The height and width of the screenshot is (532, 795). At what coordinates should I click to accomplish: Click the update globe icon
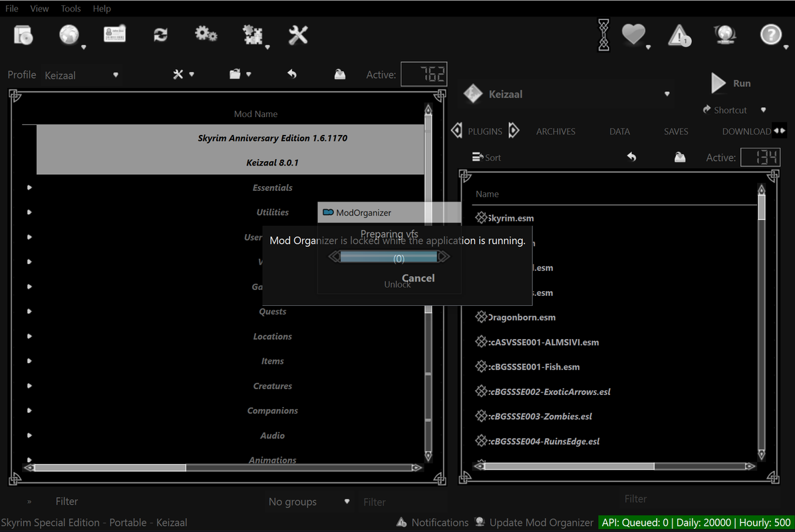coord(725,35)
